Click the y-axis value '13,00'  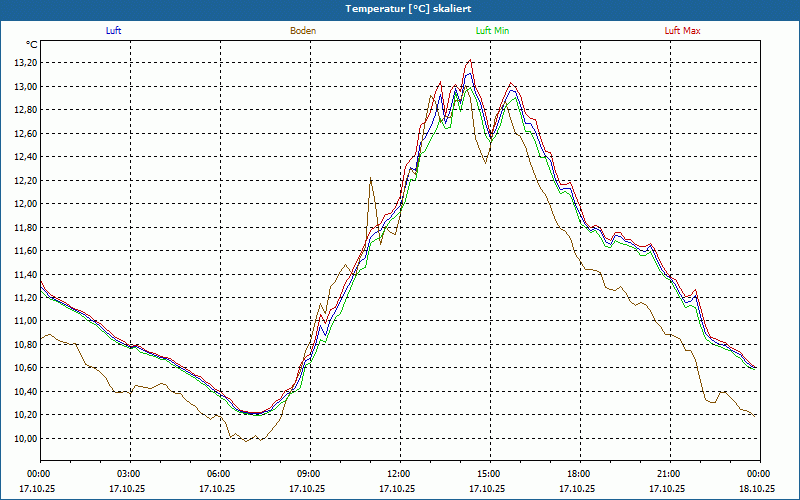(x=27, y=86)
